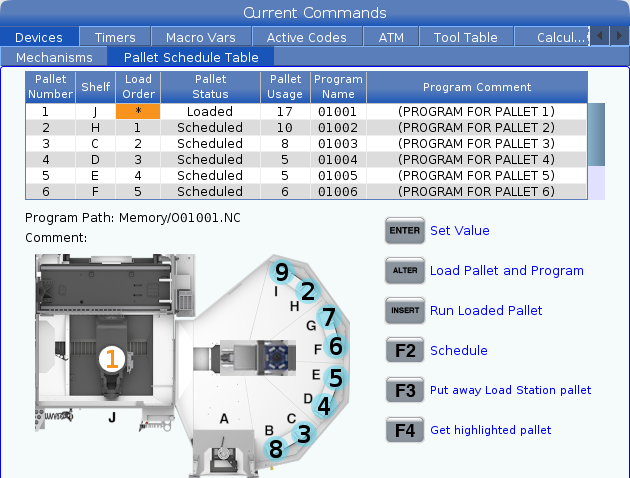Click program name '01006' cell

[338, 192]
